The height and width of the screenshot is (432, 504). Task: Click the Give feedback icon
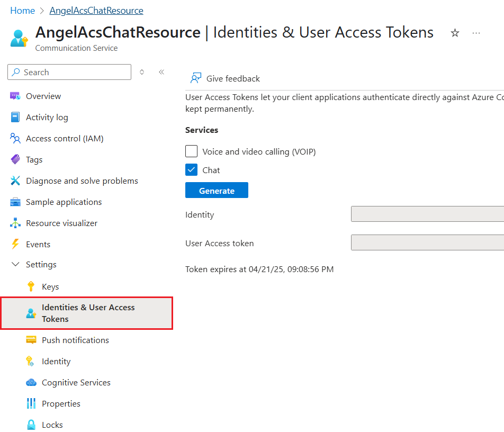click(x=195, y=78)
